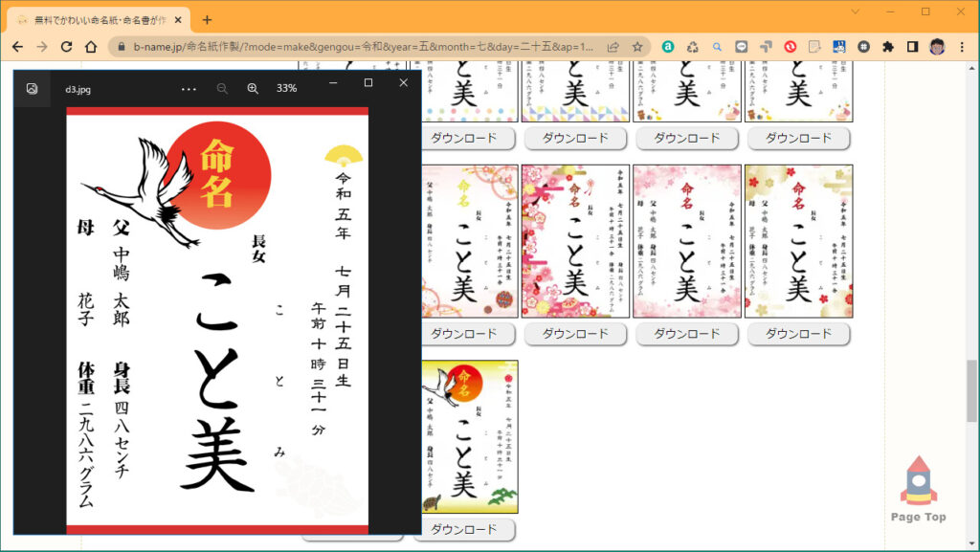This screenshot has height=552, width=980.
Task: Click the Amazon extension icon in the toolbar
Action: [x=669, y=45]
